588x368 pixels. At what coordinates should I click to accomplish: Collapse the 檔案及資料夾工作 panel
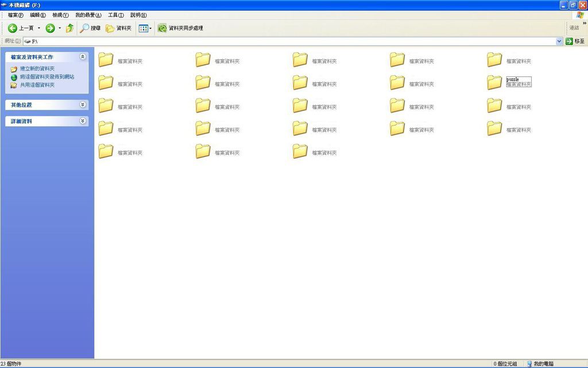(x=83, y=57)
